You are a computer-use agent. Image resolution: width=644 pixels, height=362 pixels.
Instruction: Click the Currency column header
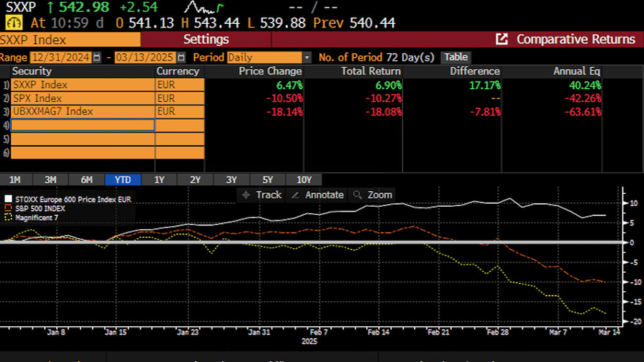tap(177, 71)
